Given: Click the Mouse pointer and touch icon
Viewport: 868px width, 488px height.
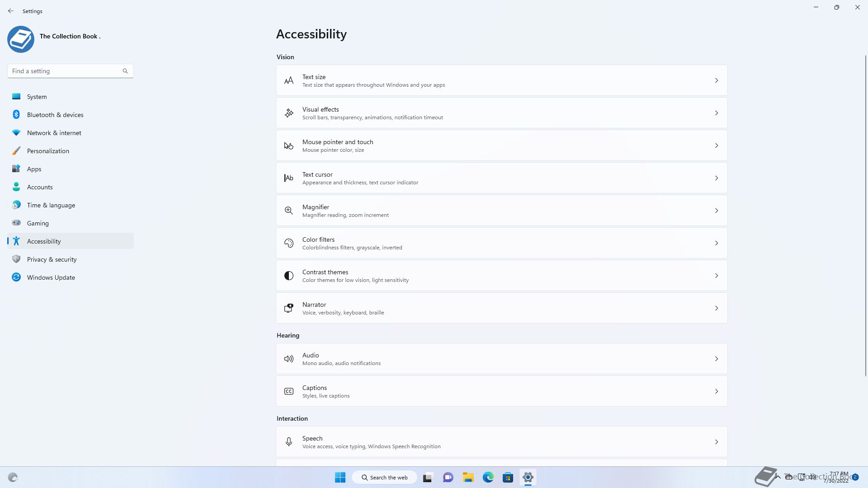Looking at the screenshot, I should [x=289, y=145].
